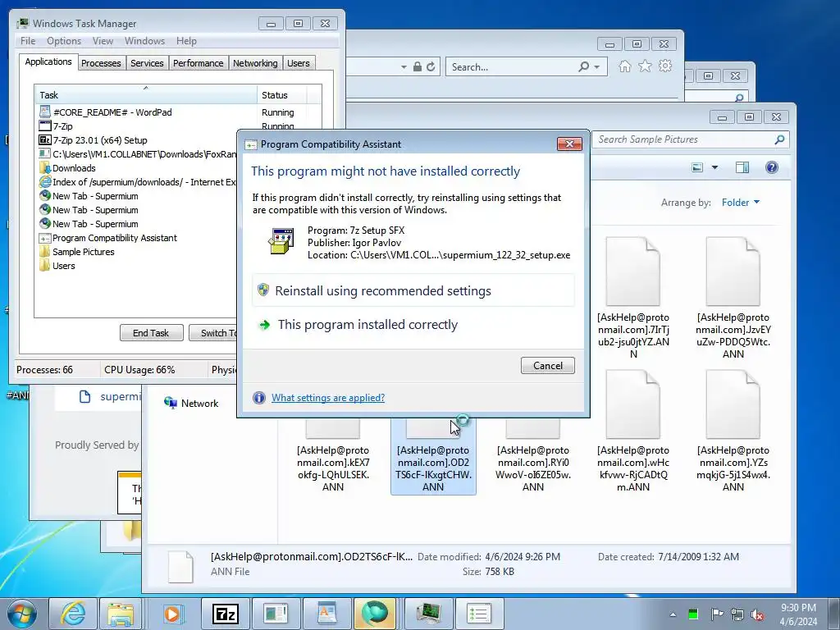The image size is (840, 630).
Task: Open Internet Explorer from the taskbar
Action: click(x=73, y=614)
